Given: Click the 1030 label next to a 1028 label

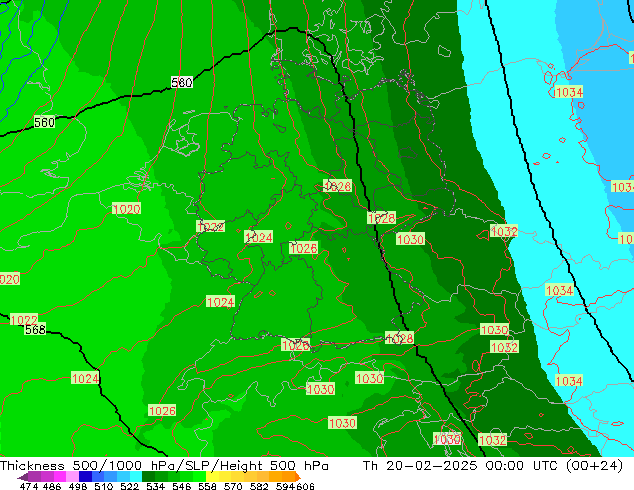Looking at the screenshot, I should [x=410, y=239].
